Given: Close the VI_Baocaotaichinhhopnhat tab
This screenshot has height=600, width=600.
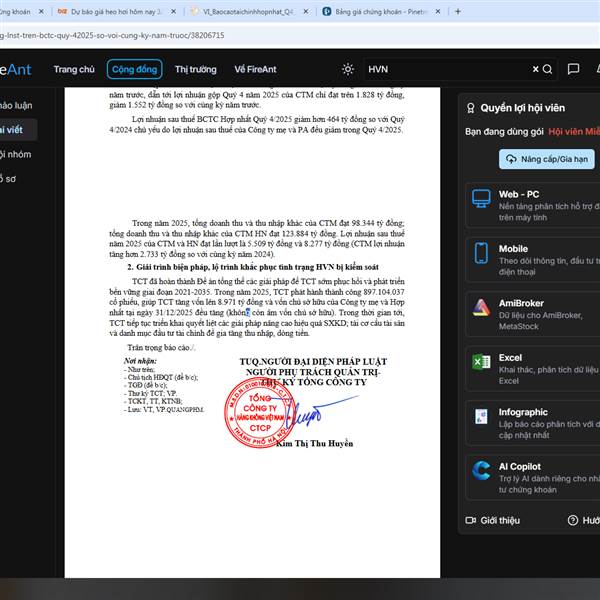Looking at the screenshot, I should [x=306, y=11].
